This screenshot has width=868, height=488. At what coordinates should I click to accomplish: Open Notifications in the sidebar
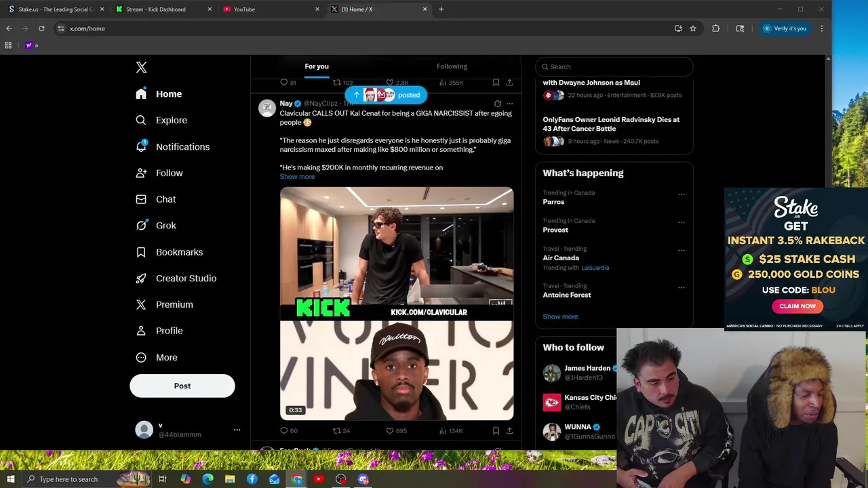coord(172,146)
